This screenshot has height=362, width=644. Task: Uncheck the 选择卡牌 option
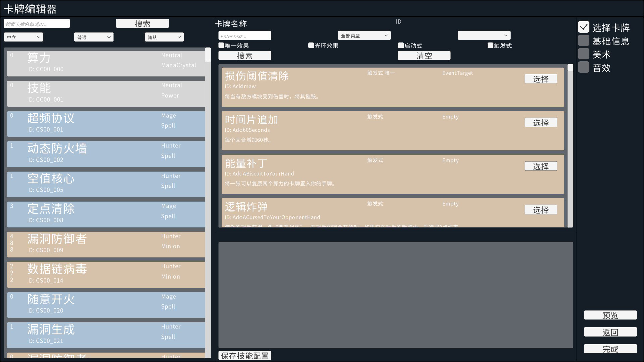pos(584,26)
